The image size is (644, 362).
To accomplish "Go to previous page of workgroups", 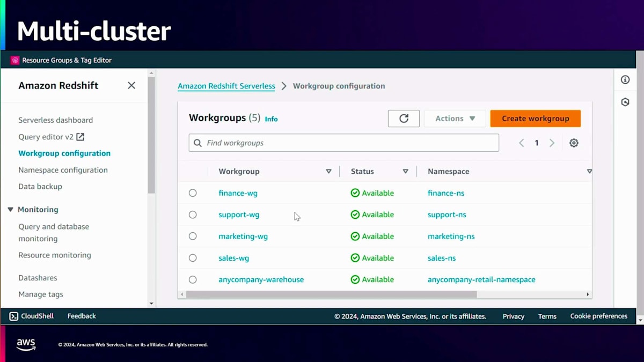I will click(521, 143).
